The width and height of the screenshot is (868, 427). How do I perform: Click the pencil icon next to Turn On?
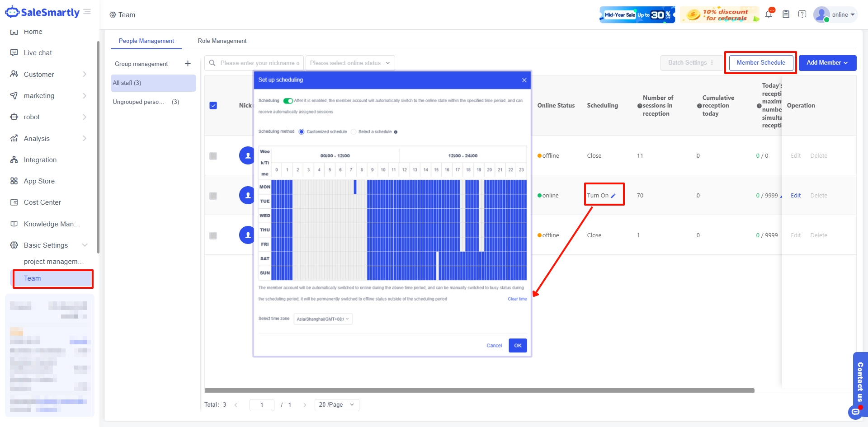pyautogui.click(x=613, y=196)
